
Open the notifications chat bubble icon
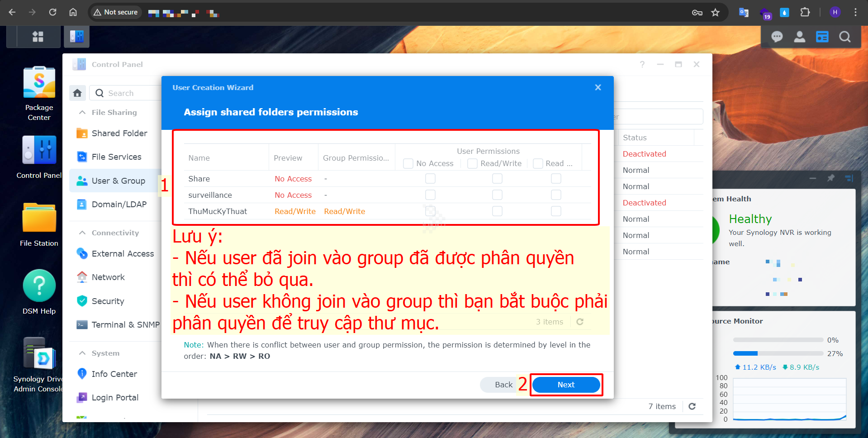(x=777, y=37)
